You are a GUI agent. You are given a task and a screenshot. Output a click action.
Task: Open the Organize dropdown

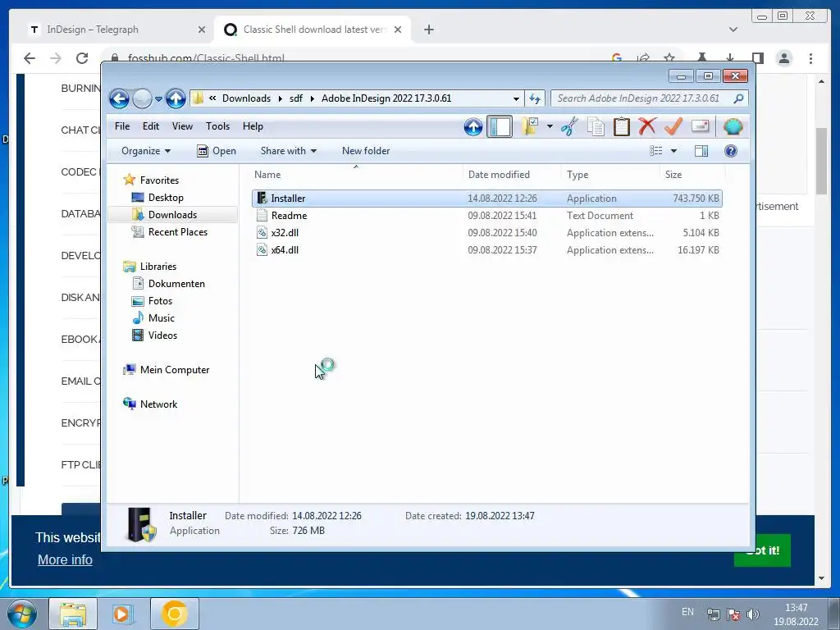[146, 151]
